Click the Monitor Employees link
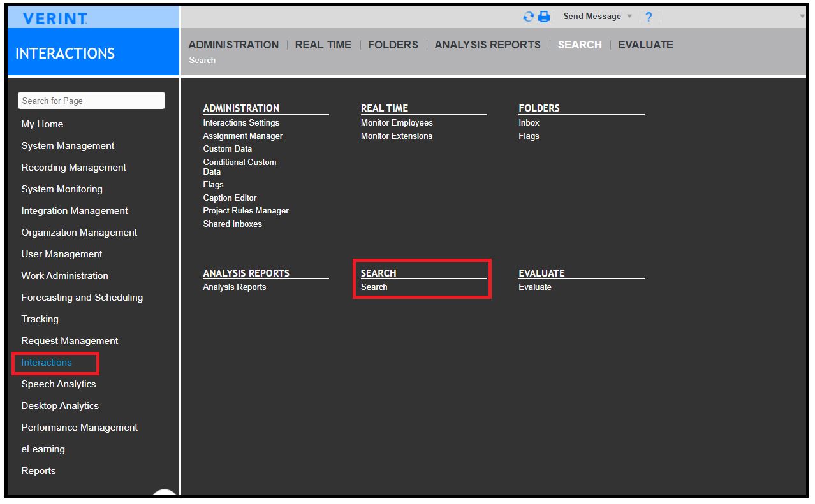Image resolution: width=815 pixels, height=504 pixels. pos(397,123)
